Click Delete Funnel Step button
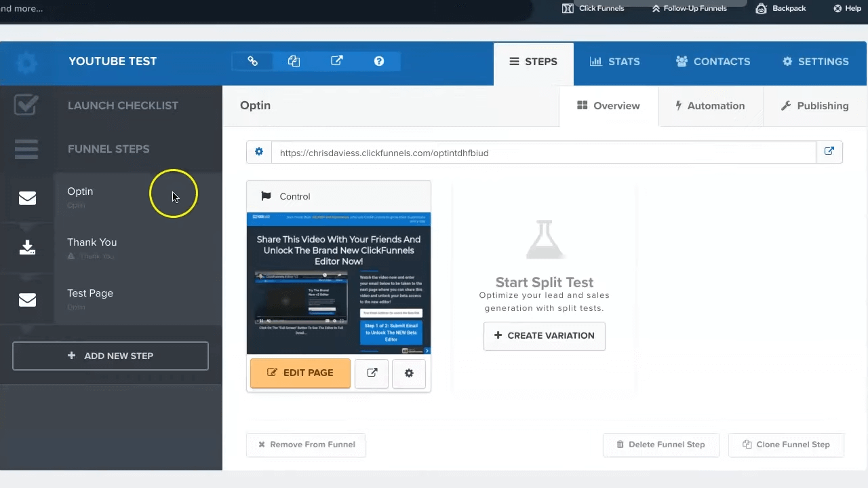The image size is (868, 488). pos(660,445)
